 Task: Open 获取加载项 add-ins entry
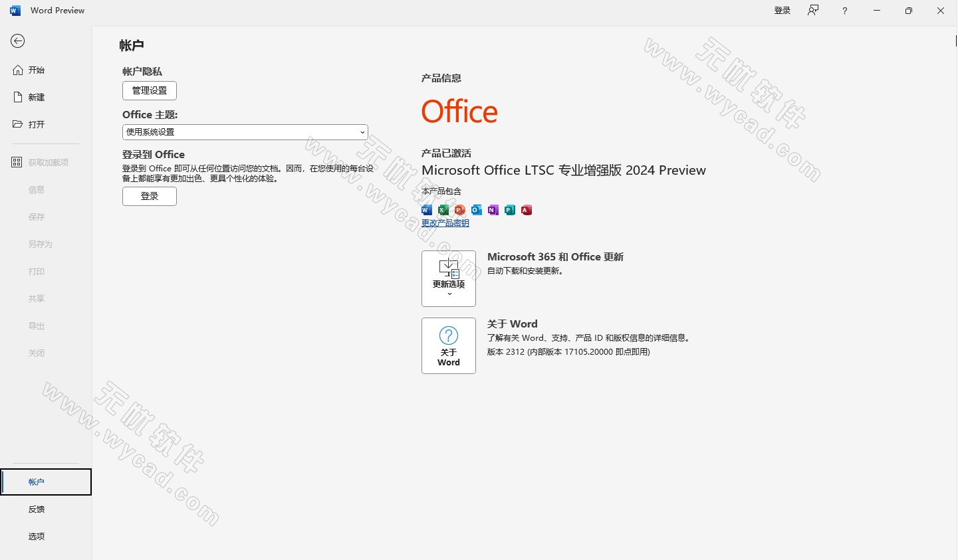[46, 162]
